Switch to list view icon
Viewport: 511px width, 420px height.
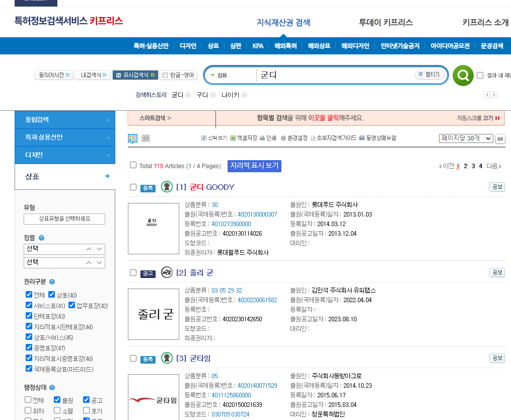[x=132, y=138]
